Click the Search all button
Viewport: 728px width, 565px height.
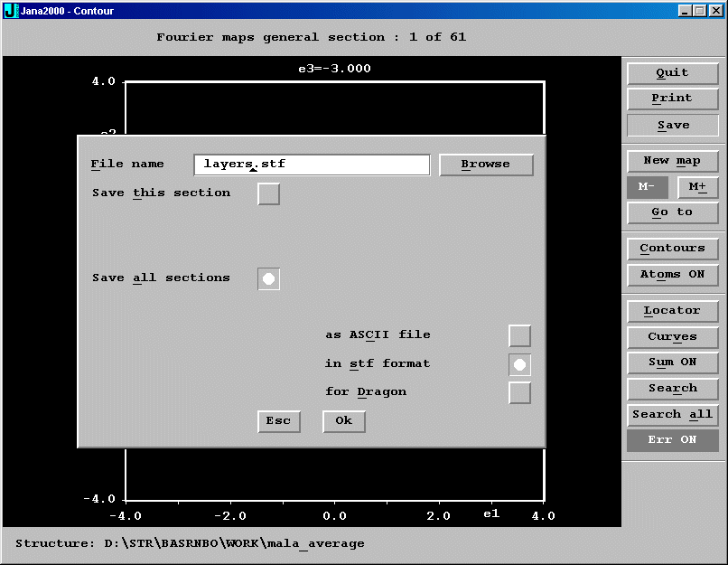pyautogui.click(x=672, y=415)
